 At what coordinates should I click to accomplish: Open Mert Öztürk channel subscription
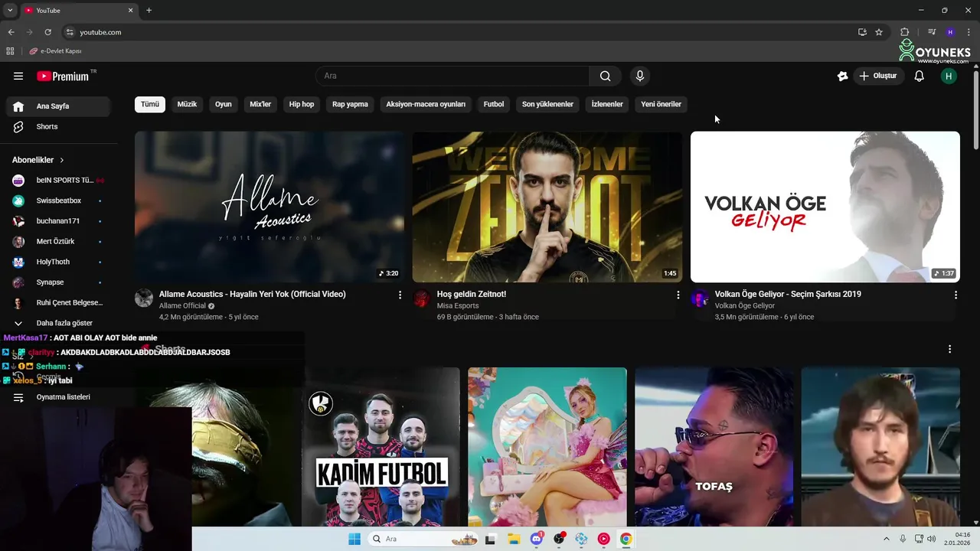coord(58,241)
